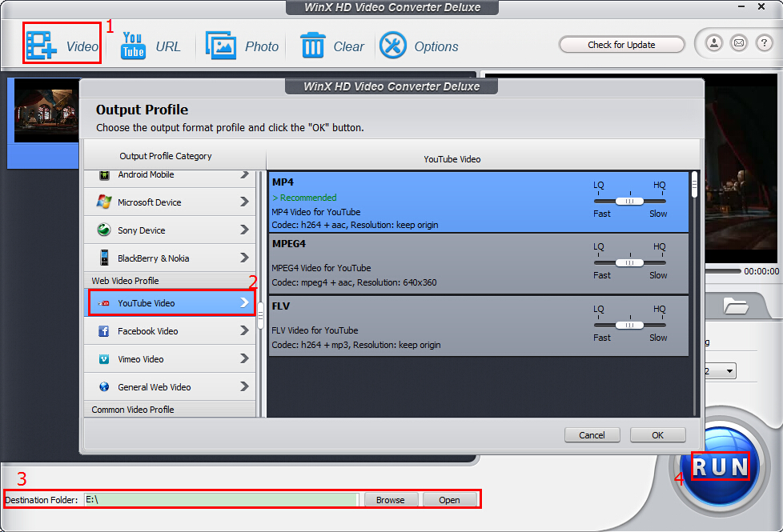Adjust the MP4 quality slider handle
783x532 pixels.
[x=630, y=201]
